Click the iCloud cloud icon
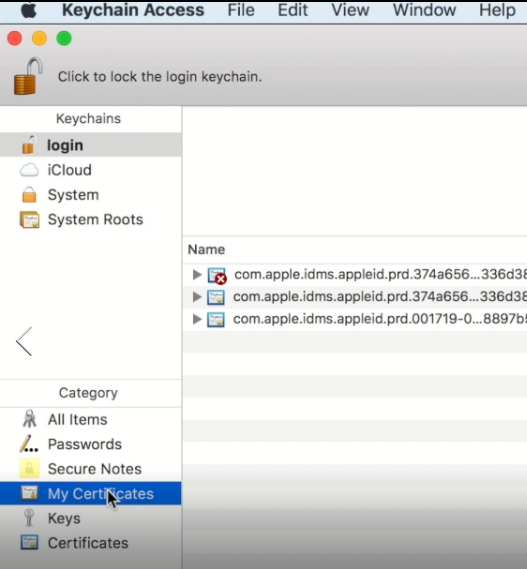527x569 pixels. (x=29, y=170)
